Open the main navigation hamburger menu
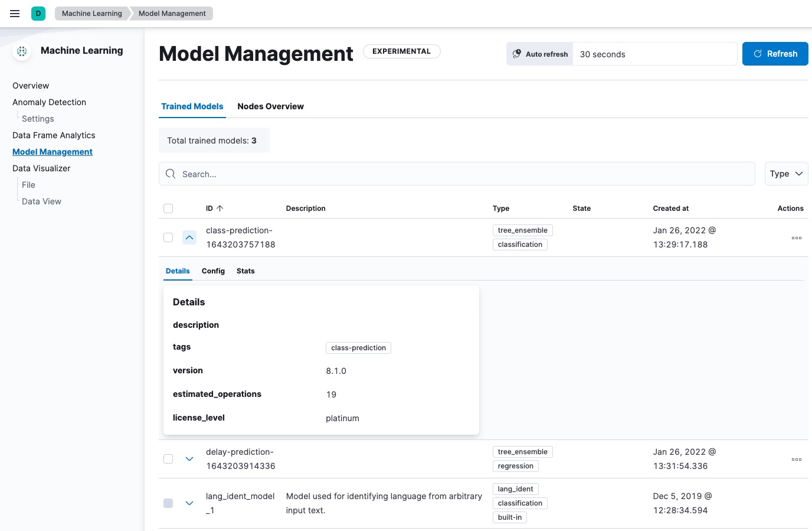Viewport: 812px width, 531px height. tap(15, 14)
